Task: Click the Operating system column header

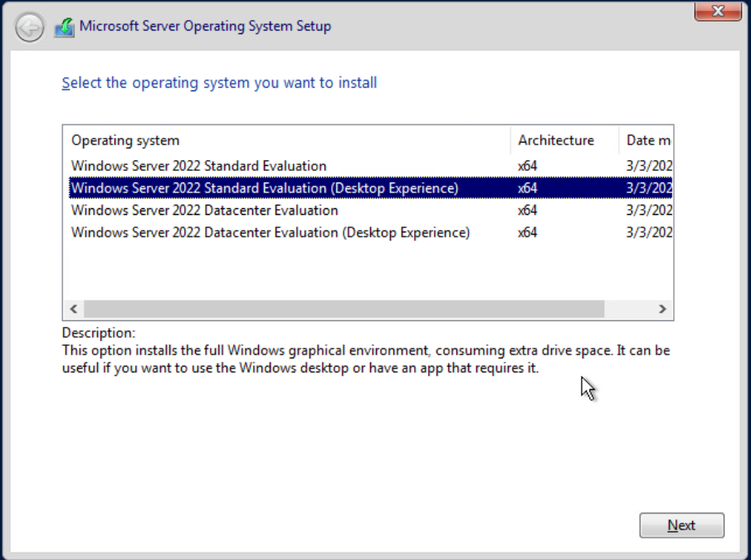Action: (286, 140)
